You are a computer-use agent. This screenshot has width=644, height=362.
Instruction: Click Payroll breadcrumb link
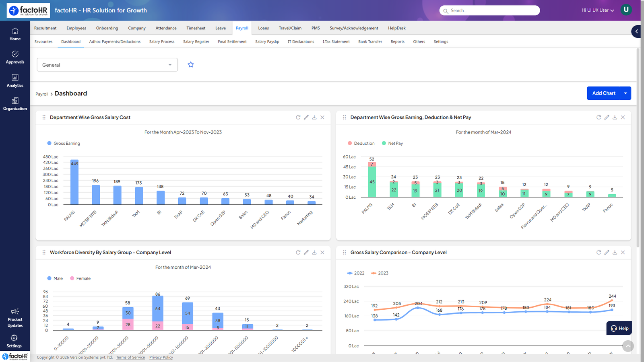42,94
